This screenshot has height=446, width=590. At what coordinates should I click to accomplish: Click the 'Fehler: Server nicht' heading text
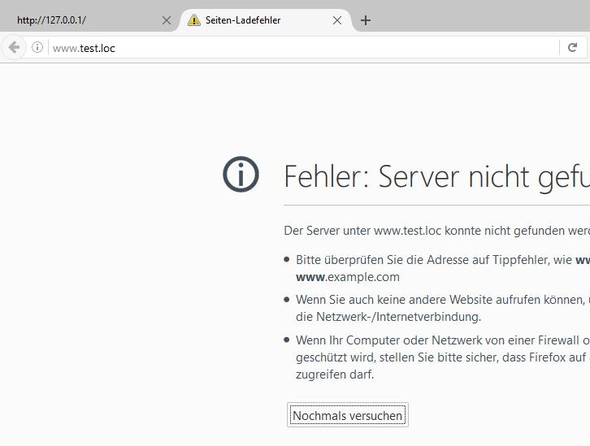(x=407, y=177)
